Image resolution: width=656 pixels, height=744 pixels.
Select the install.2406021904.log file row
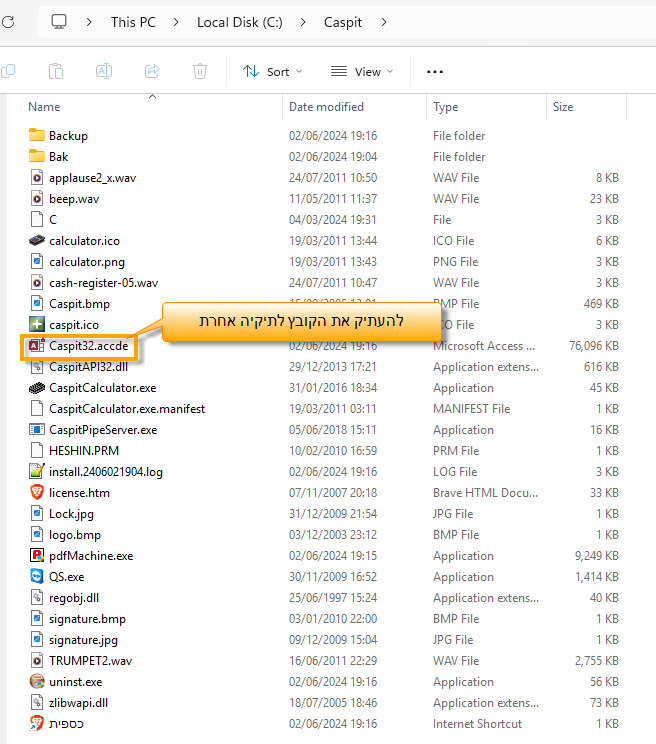click(105, 472)
